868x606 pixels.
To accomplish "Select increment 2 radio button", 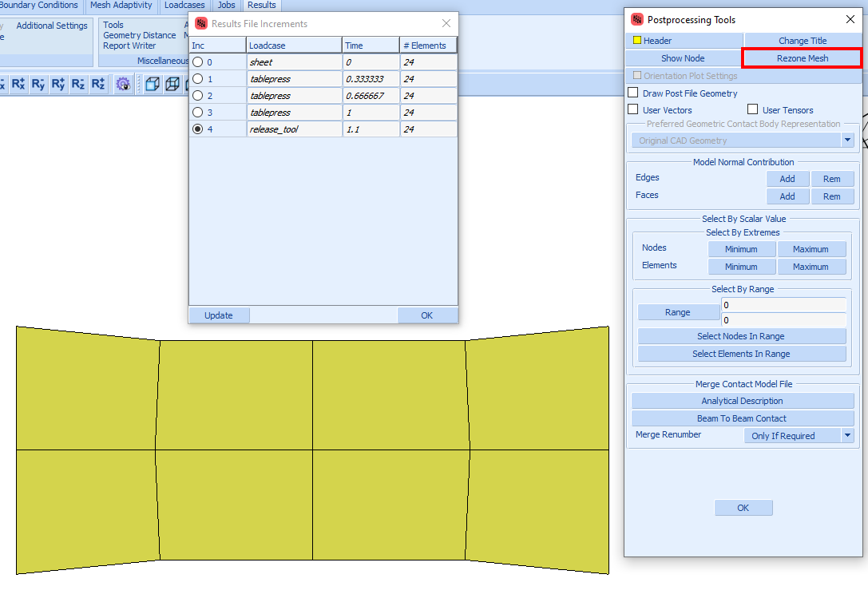I will coord(197,95).
